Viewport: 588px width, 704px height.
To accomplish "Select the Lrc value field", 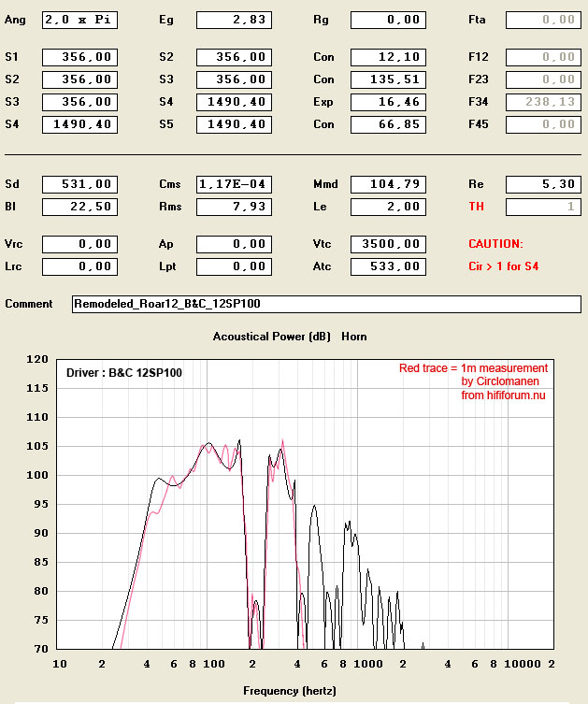I will [79, 266].
